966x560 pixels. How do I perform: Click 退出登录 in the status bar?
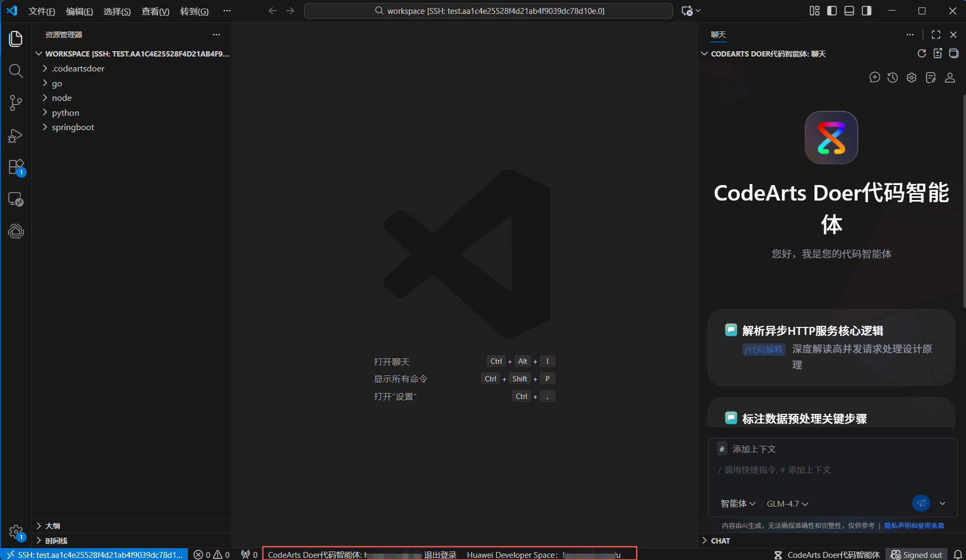[x=440, y=555]
